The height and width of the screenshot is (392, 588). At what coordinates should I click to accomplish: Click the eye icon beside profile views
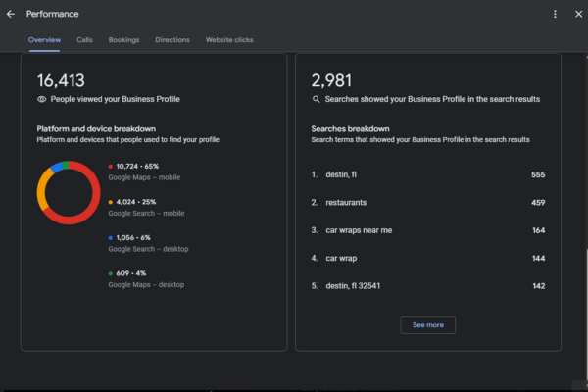[x=41, y=99]
